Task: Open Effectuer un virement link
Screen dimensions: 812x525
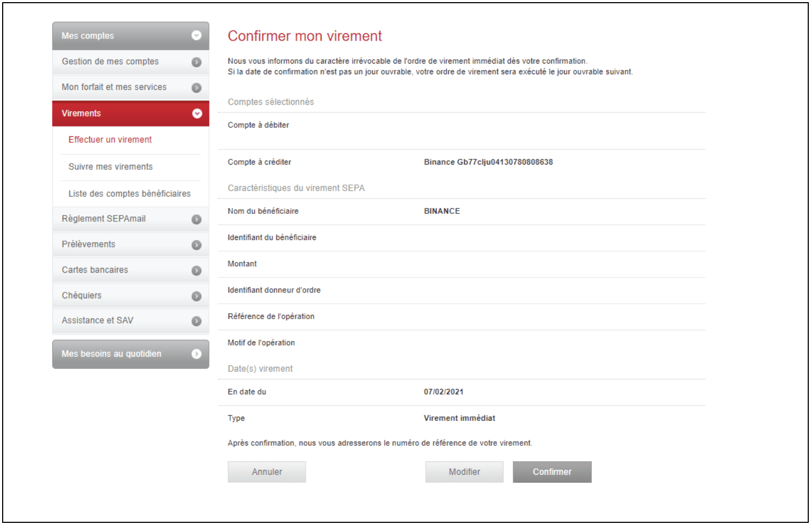Action: pyautogui.click(x=110, y=140)
